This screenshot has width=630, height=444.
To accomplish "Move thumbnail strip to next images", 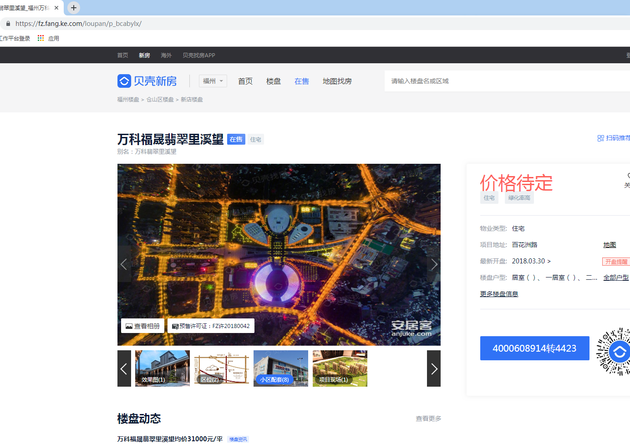I will (434, 368).
